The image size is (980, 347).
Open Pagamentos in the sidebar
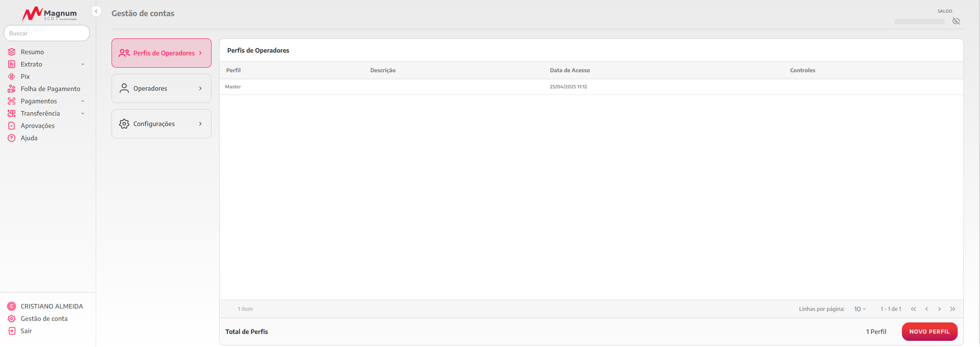39,101
